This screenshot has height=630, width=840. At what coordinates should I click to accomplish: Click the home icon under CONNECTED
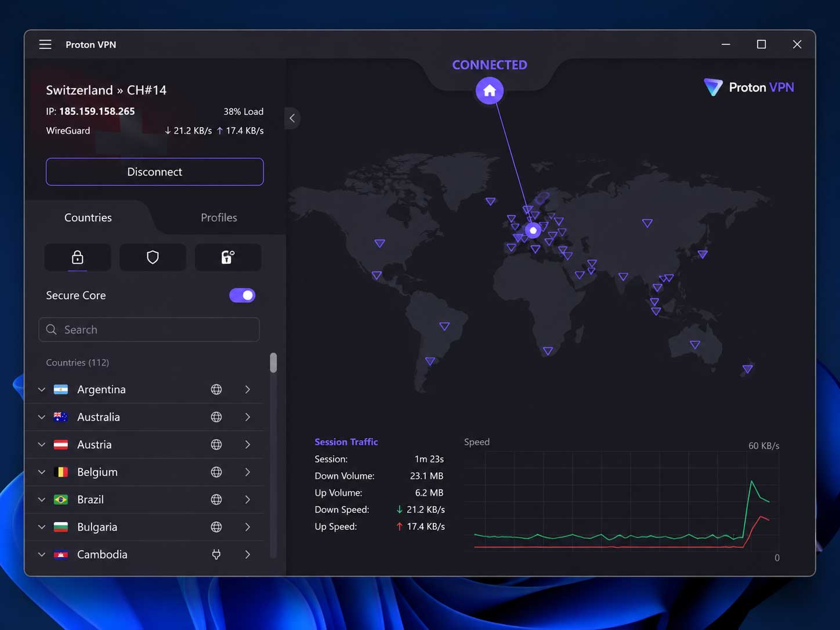[x=490, y=90]
